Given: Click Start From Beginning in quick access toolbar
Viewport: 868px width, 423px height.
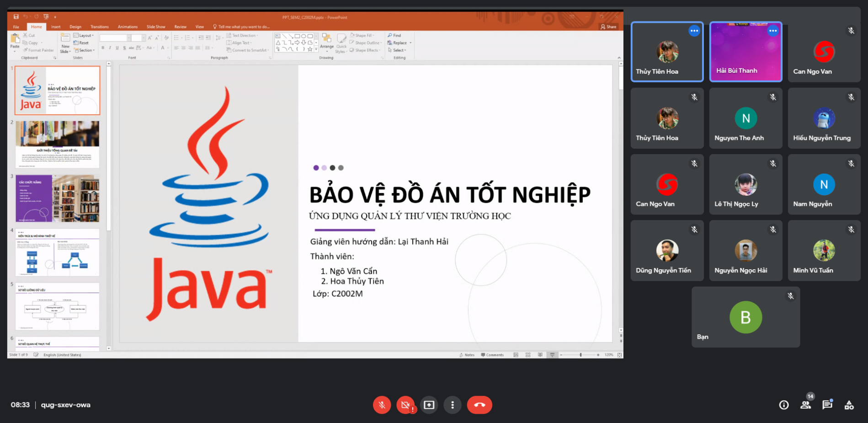Looking at the screenshot, I should [x=46, y=17].
